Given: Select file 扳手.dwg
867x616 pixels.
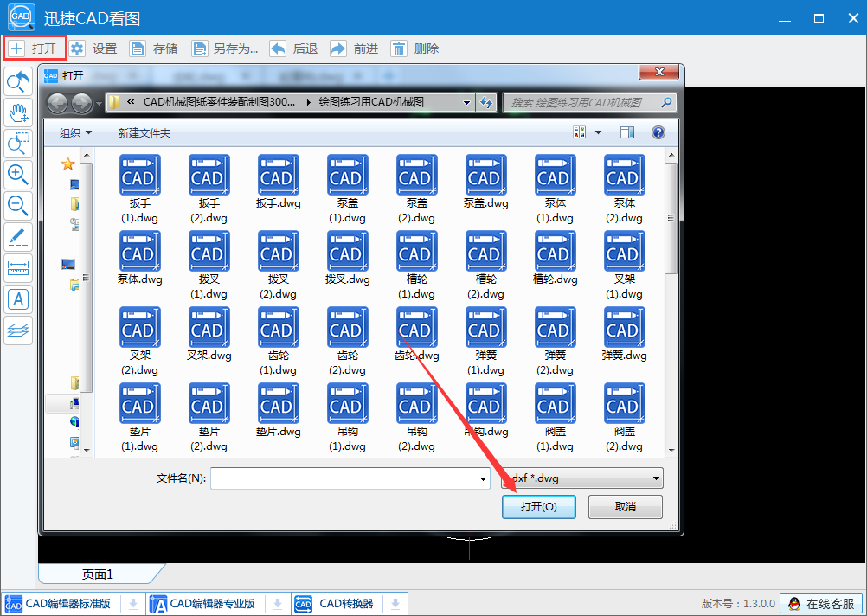Looking at the screenshot, I should pyautogui.click(x=278, y=183).
